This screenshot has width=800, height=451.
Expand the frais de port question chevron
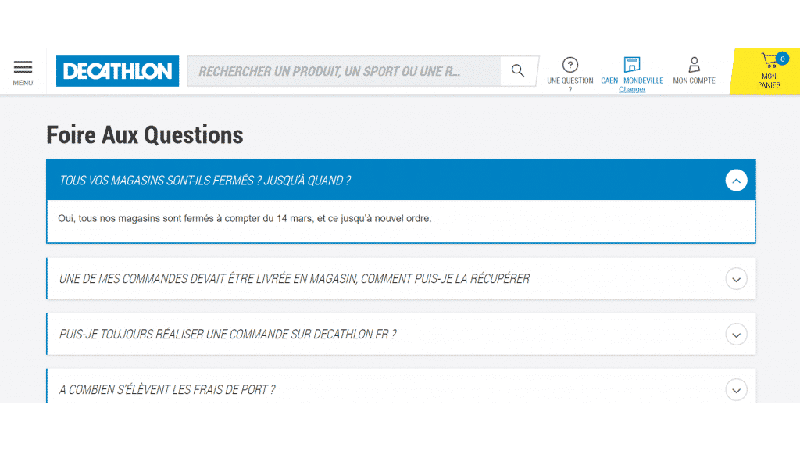(736, 389)
